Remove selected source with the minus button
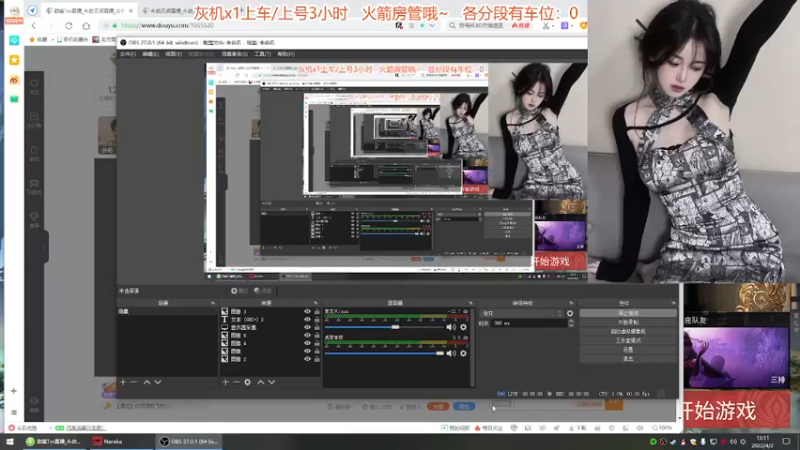 click(x=236, y=382)
